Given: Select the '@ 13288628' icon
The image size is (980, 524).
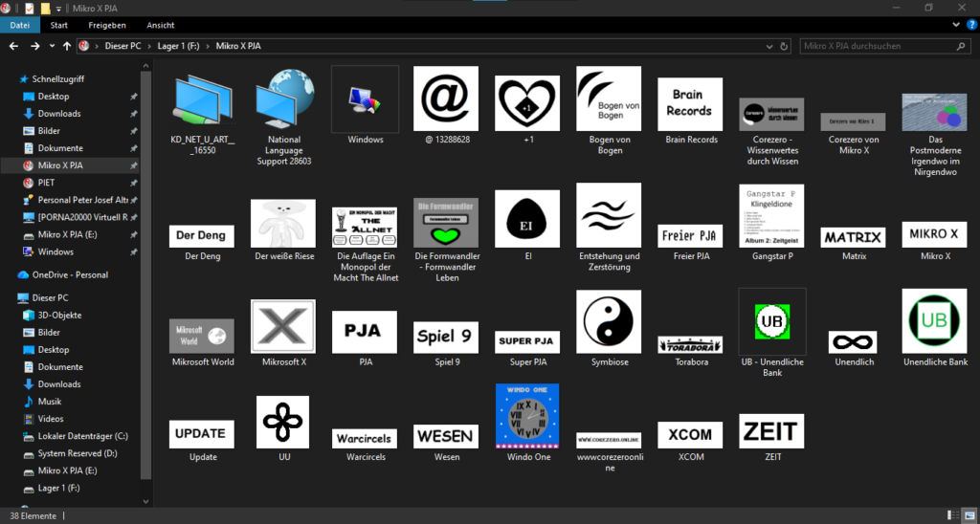Looking at the screenshot, I should click(446, 98).
